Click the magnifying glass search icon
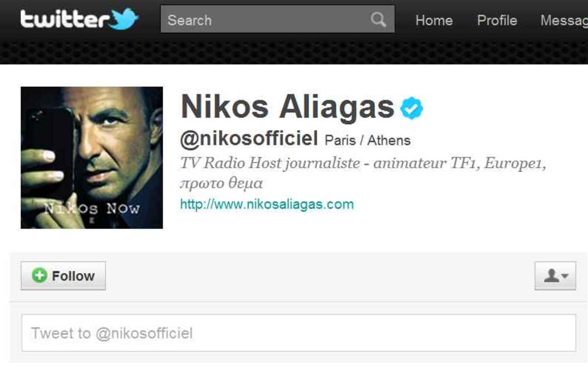This screenshot has width=588, height=371. [378, 20]
